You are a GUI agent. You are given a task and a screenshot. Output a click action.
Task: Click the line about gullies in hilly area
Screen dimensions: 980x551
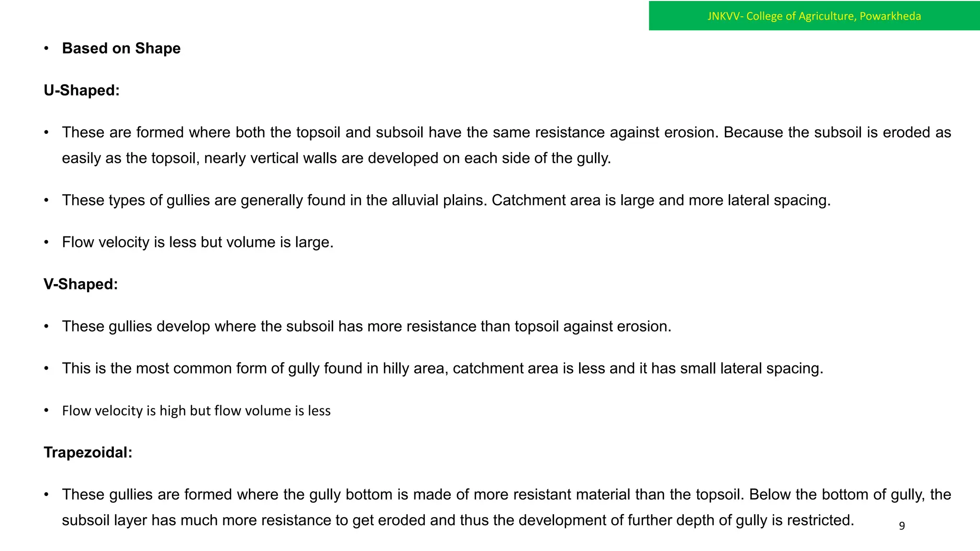(x=442, y=368)
